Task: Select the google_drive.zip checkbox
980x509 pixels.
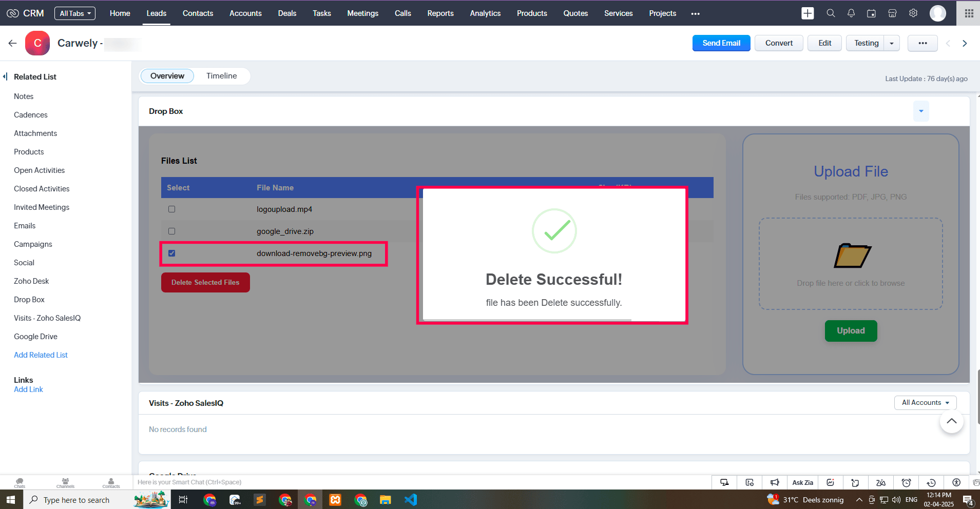Action: (x=172, y=231)
